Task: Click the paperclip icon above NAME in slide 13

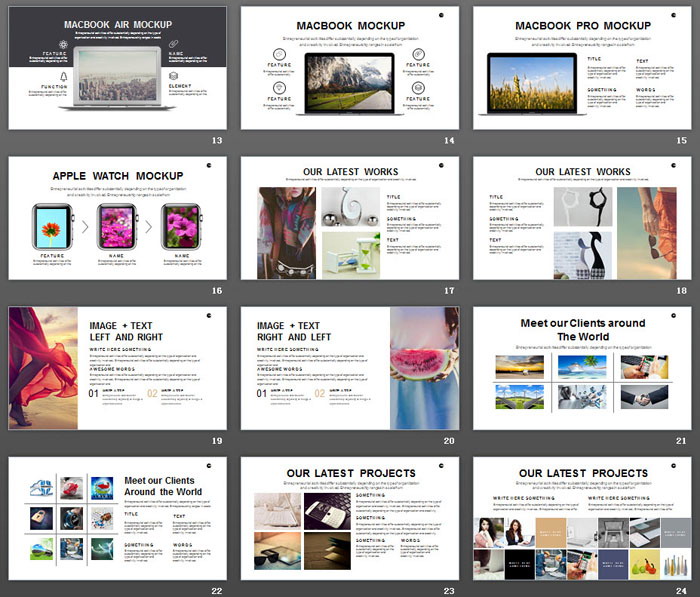Action: tap(173, 45)
